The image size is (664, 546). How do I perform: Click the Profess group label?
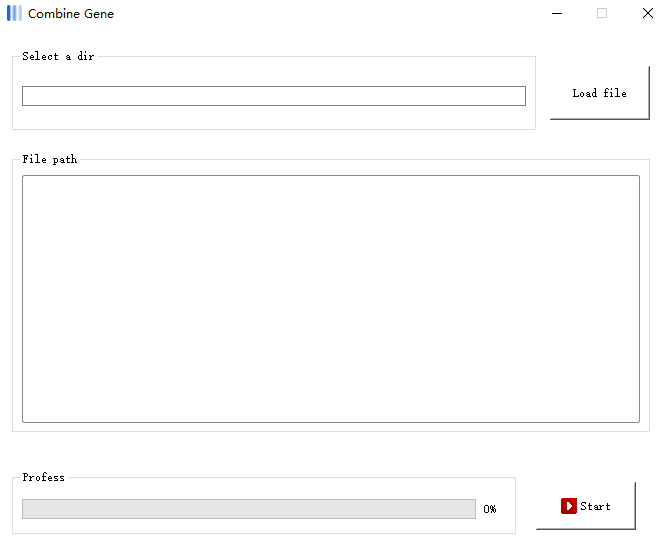[x=43, y=477]
